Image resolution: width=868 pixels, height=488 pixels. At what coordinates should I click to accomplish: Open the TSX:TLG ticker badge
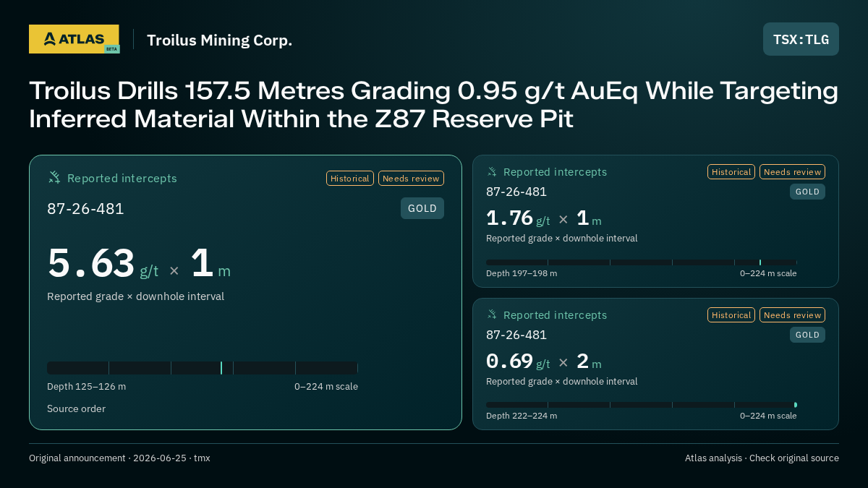[801, 39]
